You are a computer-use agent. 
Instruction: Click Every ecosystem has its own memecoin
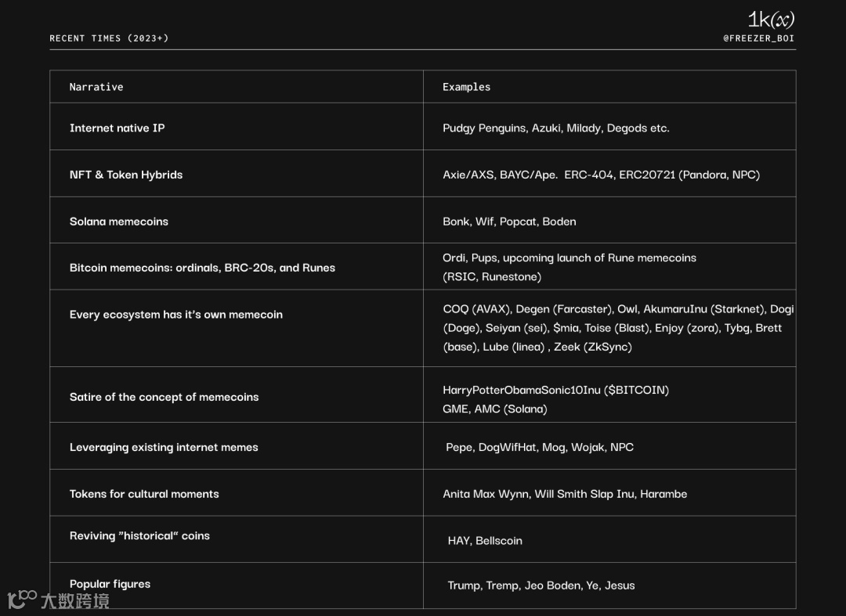click(176, 314)
